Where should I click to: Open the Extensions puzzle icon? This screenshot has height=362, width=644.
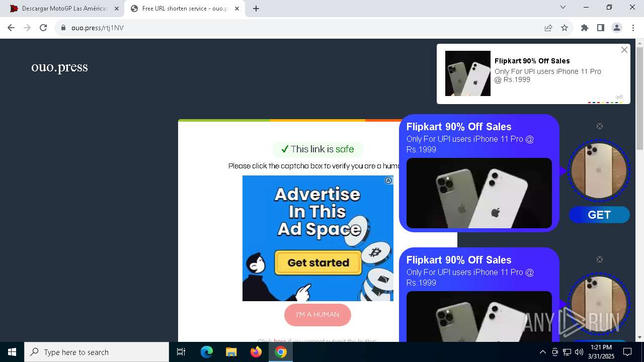585,28
